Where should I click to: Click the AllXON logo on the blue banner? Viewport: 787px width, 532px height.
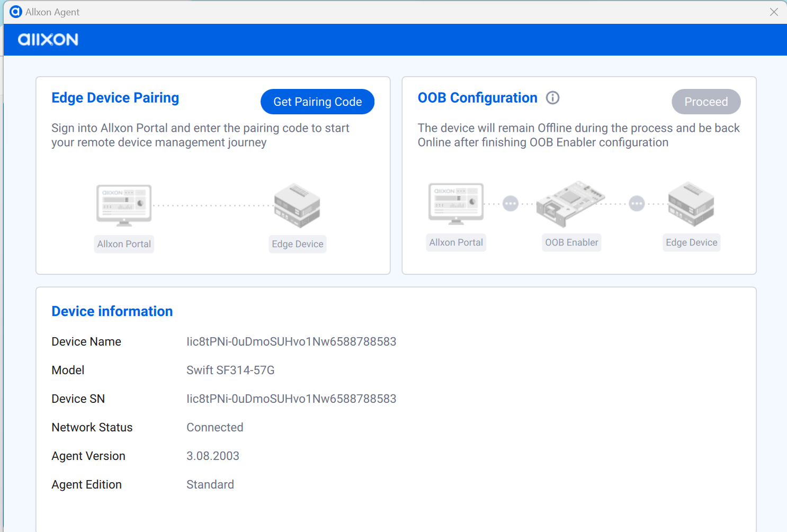[48, 39]
